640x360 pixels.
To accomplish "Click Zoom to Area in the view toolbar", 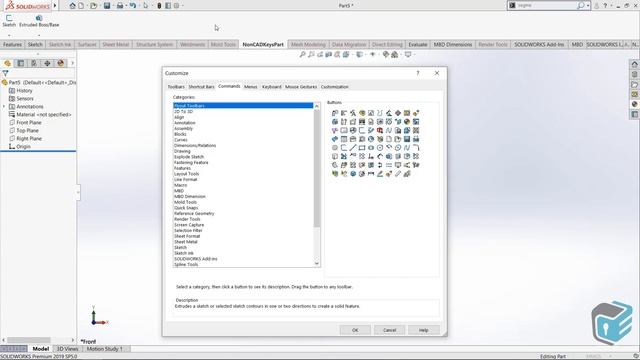I will pos(311,54).
